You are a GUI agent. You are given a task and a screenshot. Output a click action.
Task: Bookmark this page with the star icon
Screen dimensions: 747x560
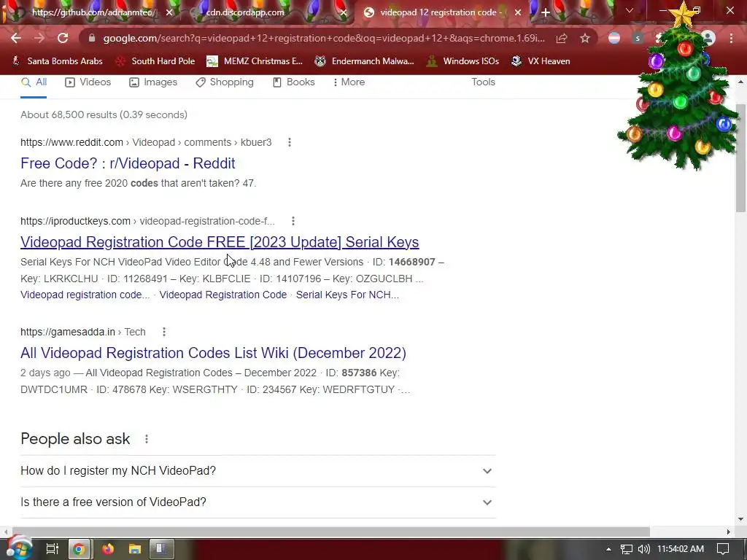[x=585, y=38]
